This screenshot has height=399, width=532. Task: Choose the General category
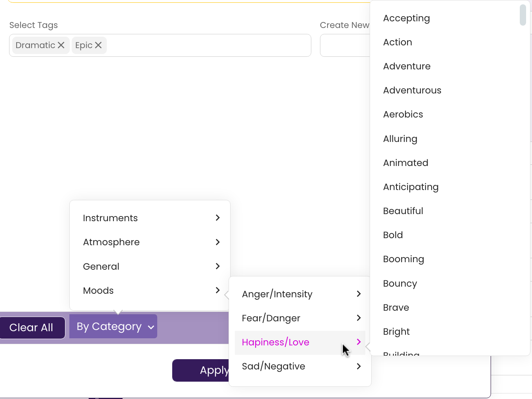(x=150, y=267)
